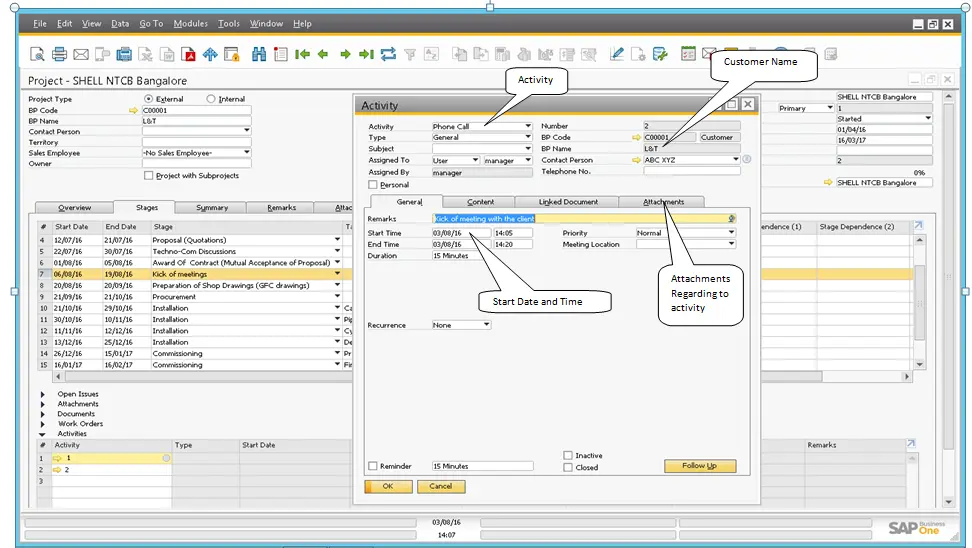Click the Find binoculars icon
This screenshot has height=548, width=972.
click(259, 55)
